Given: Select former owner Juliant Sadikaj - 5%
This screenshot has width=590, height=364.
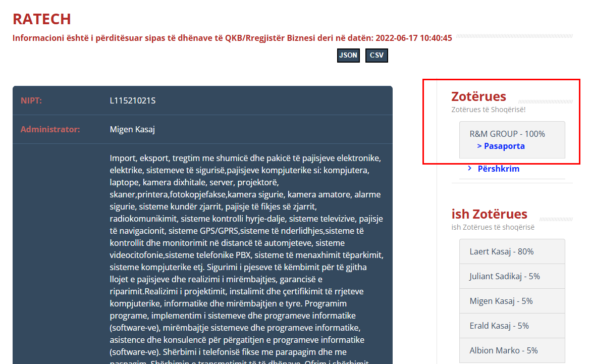Looking at the screenshot, I should point(512,276).
